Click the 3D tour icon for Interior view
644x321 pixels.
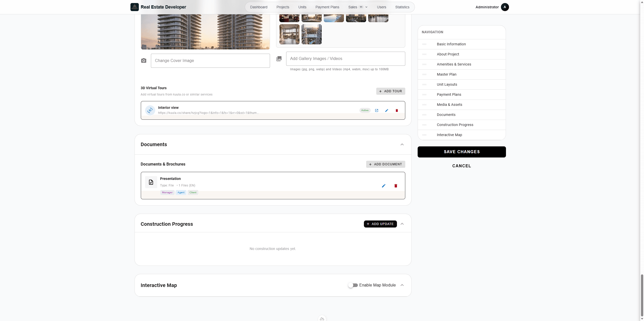[150, 110]
